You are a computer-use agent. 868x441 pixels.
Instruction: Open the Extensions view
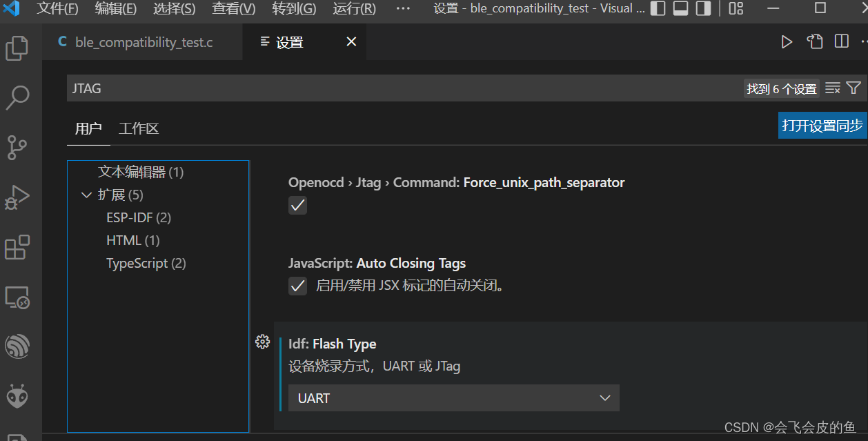(17, 247)
